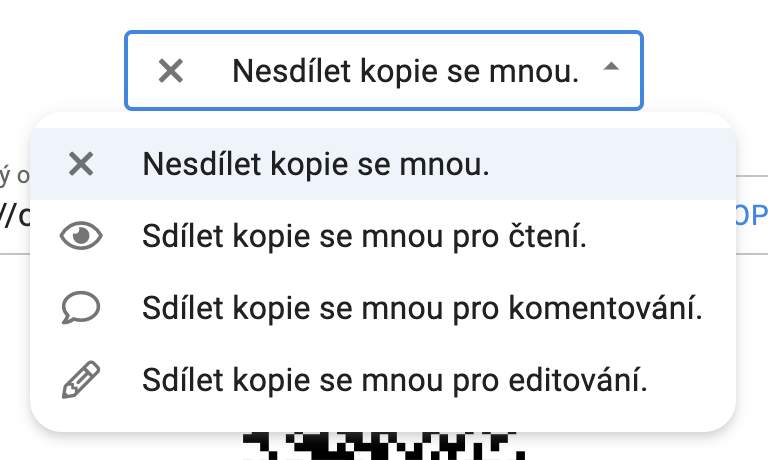This screenshot has width=768, height=460.
Task: Select the "Nesdílet kopie se mnou." menu option
Action: tap(316, 164)
